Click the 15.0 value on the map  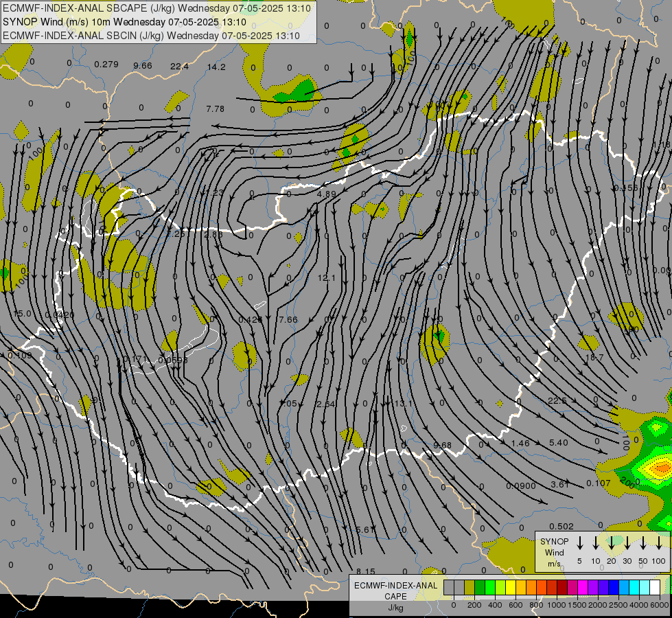[x=22, y=314]
